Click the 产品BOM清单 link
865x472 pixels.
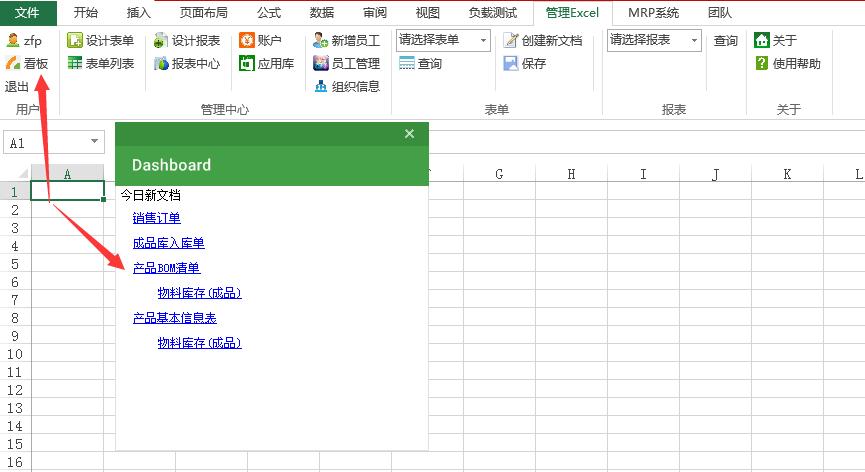(x=166, y=267)
